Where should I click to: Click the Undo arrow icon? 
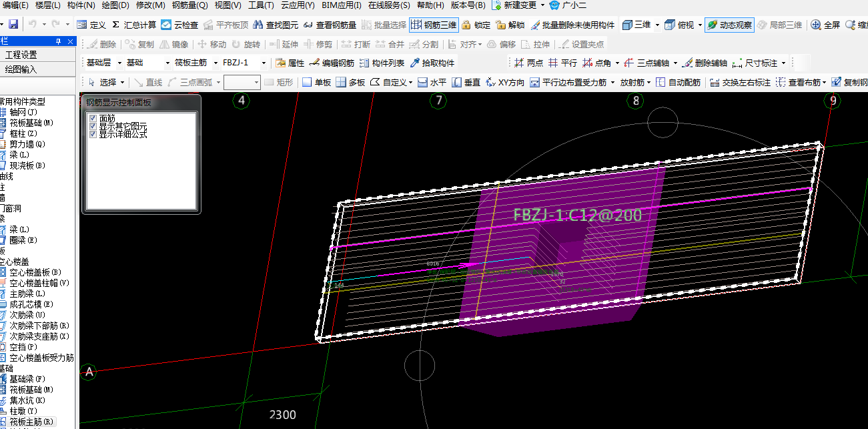(x=32, y=25)
